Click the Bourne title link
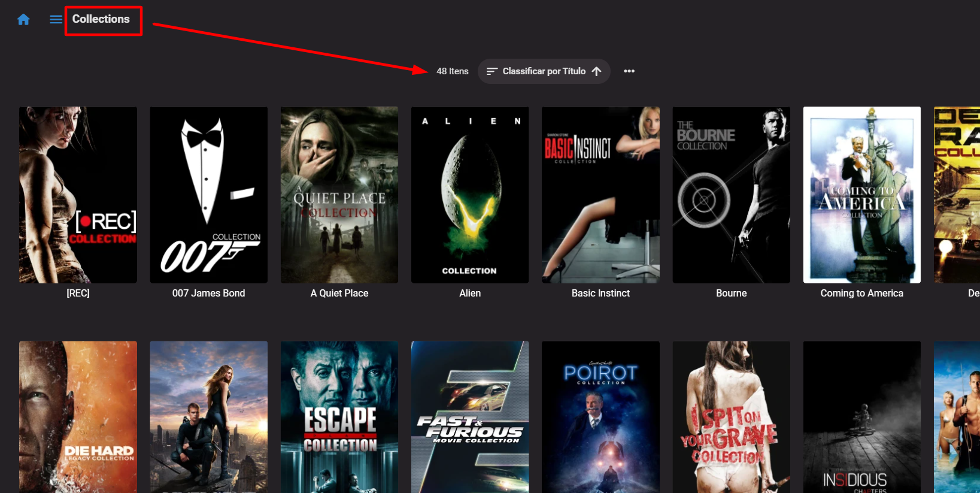Screen dimensions: 980x493 point(732,293)
